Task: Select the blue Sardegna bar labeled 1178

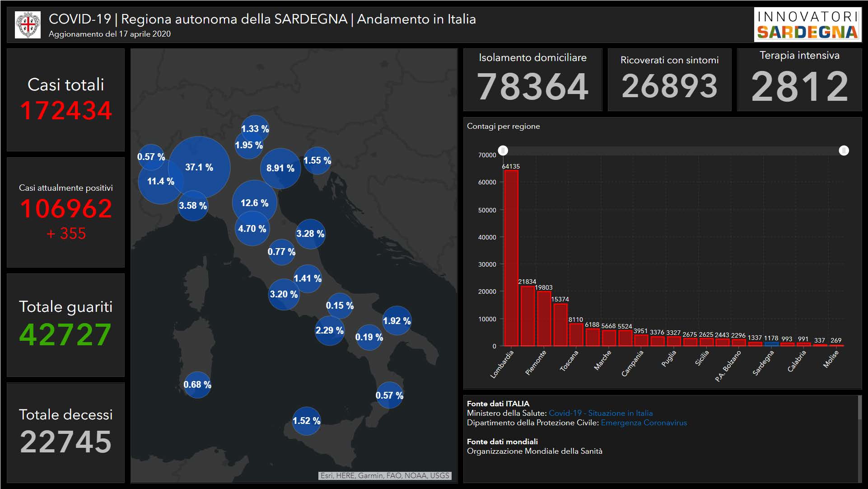Action: pos(771,344)
